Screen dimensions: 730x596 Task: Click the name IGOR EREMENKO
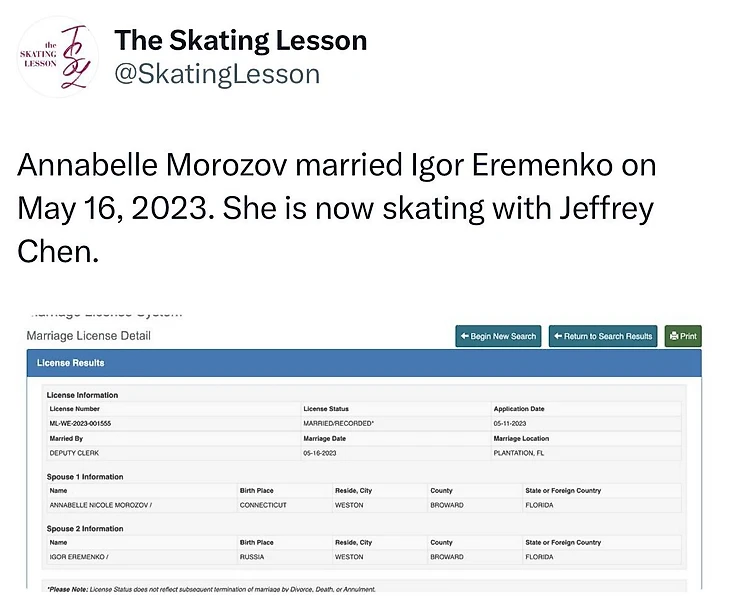coord(78,556)
